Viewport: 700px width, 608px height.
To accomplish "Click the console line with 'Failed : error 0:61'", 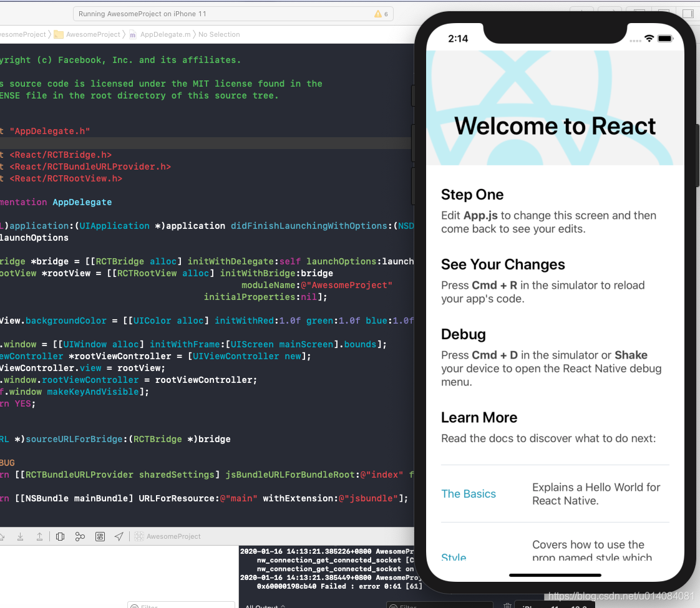I will click(x=339, y=586).
